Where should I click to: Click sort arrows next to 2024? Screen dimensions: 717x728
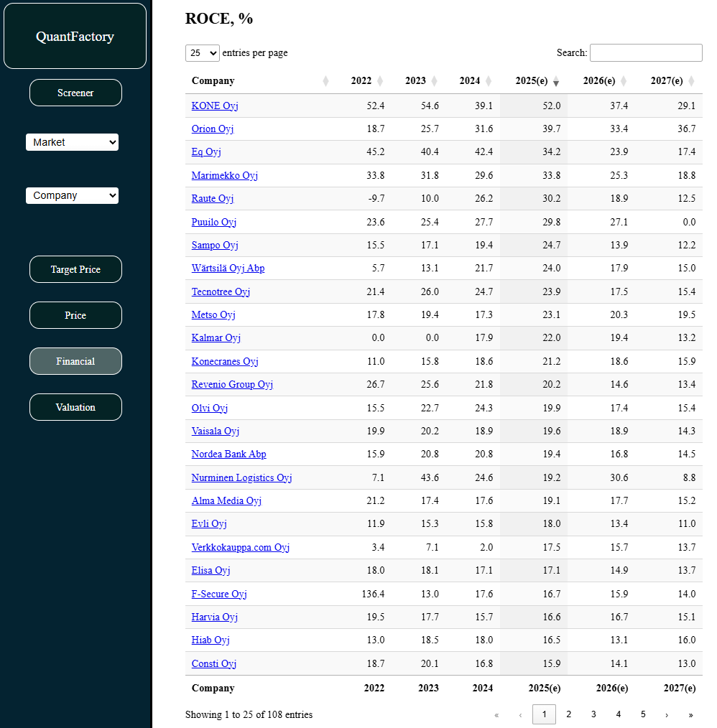(489, 81)
